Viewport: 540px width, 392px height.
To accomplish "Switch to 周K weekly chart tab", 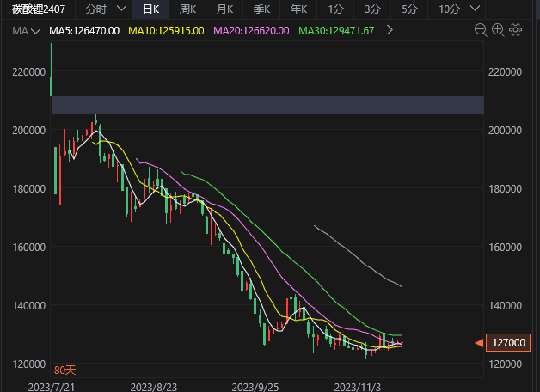I will coord(187,9).
